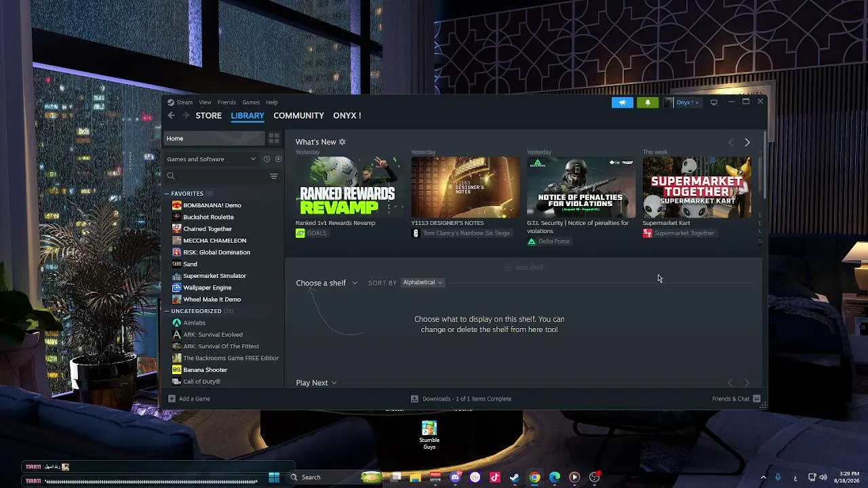Select ARK: Survival Evolved in library

click(213, 335)
